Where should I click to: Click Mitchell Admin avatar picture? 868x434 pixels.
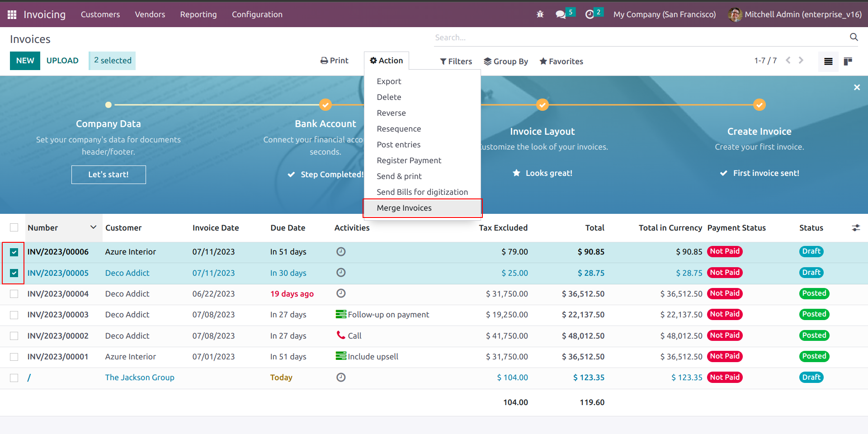click(735, 14)
